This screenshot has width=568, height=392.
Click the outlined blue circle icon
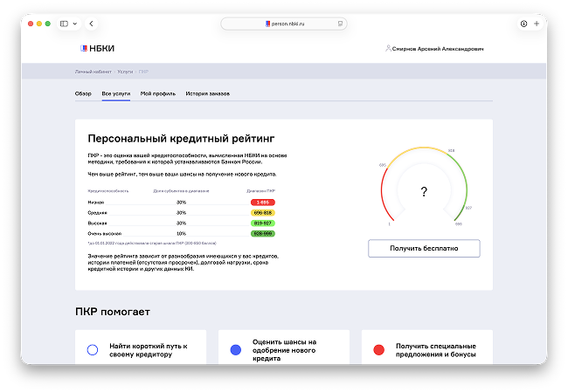pos(93,350)
